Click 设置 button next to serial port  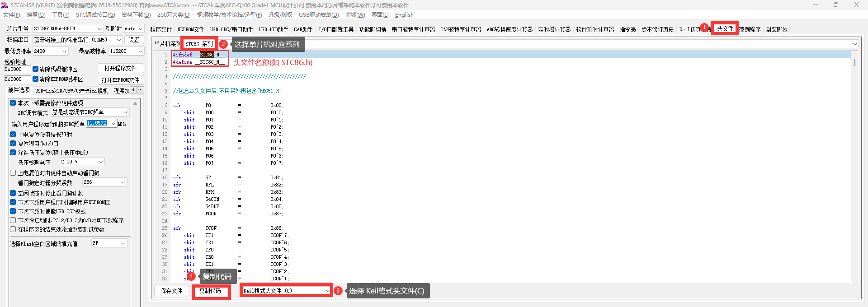(x=134, y=40)
